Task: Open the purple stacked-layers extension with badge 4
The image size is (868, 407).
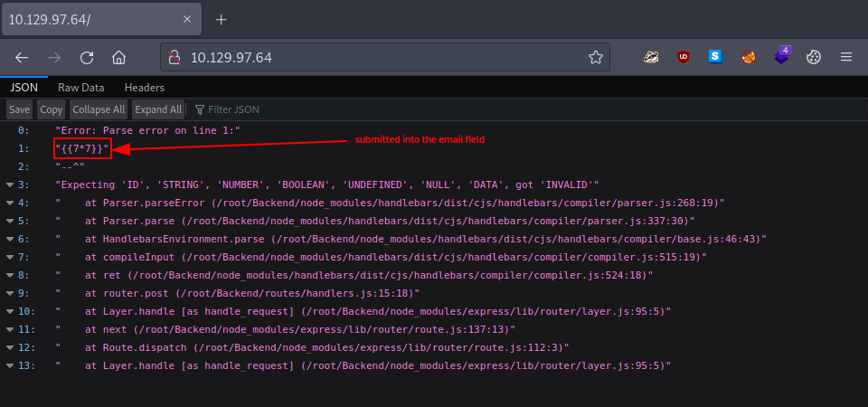Action: (781, 56)
